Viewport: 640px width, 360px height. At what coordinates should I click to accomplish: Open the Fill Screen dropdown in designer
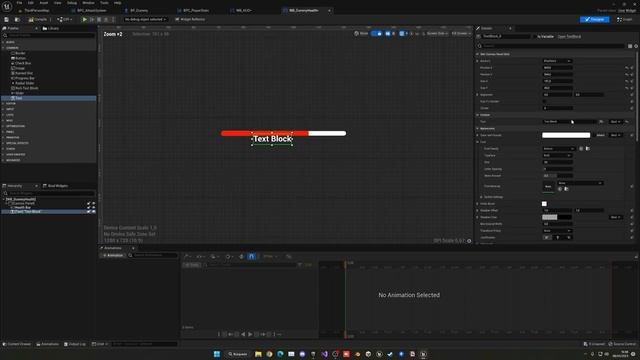pyautogui.click(x=461, y=33)
